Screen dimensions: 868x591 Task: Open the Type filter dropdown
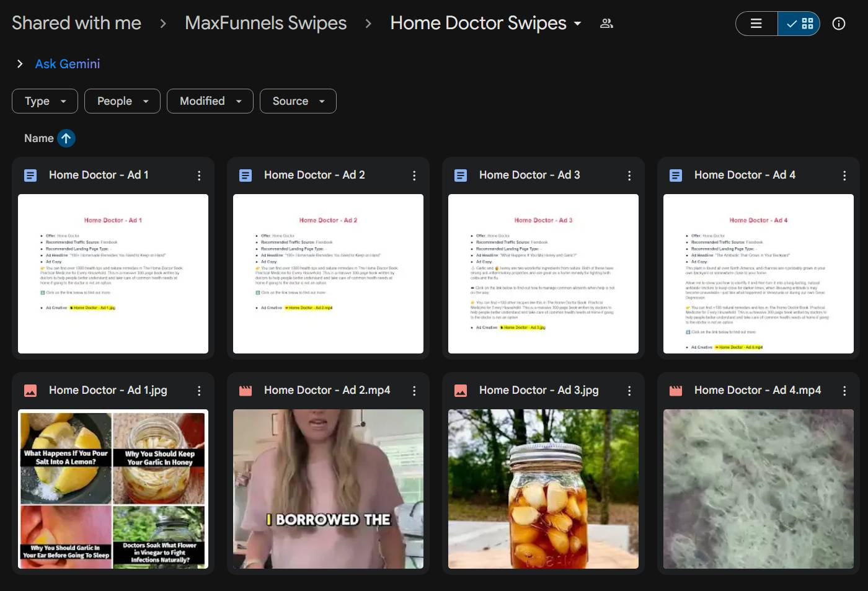click(45, 101)
